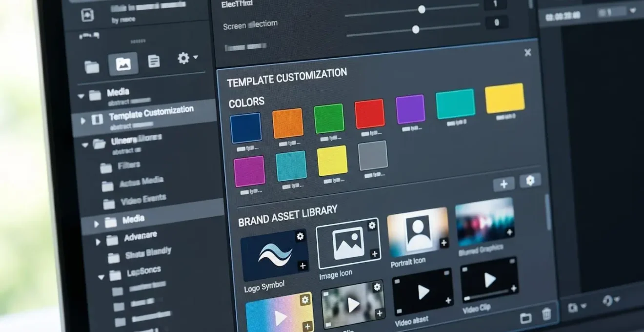Pick the golden yellow swatch beside teal

tap(505, 98)
